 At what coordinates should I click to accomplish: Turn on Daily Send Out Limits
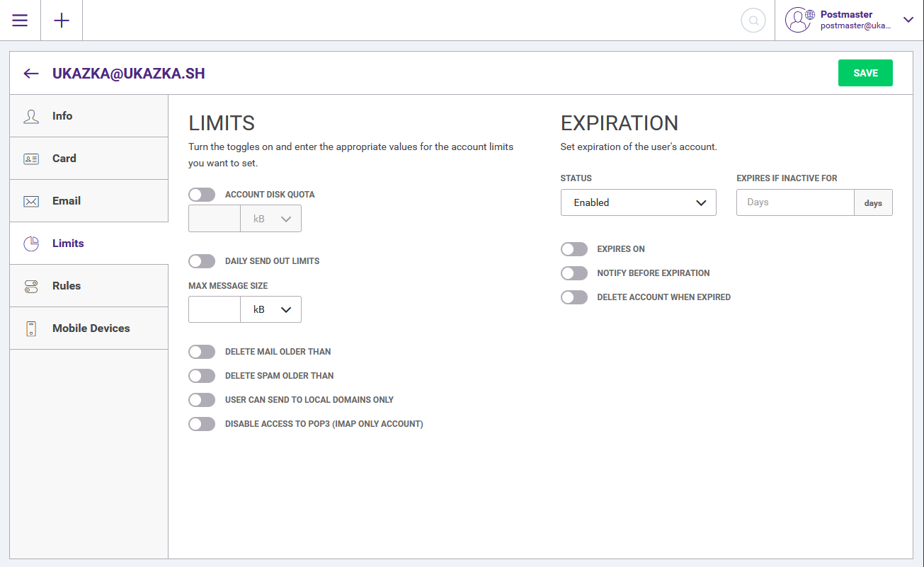[202, 261]
